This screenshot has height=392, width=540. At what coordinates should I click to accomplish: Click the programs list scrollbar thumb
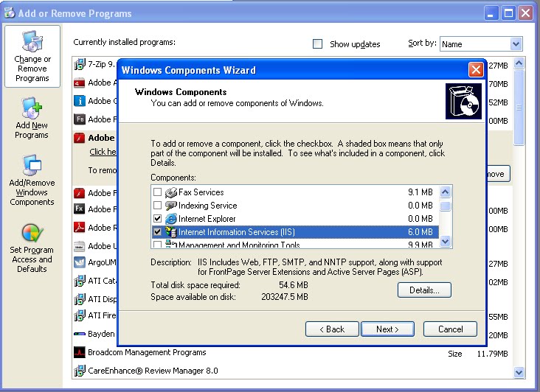[519, 108]
